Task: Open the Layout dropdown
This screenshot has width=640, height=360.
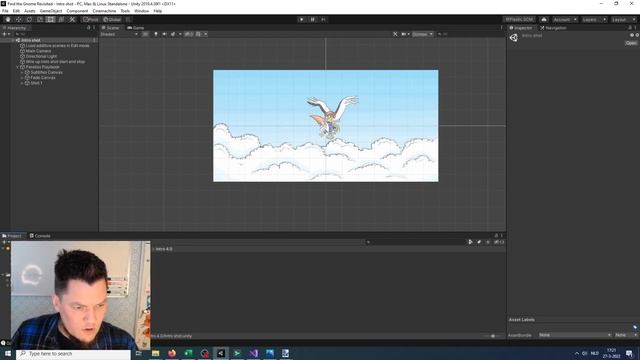Action: pos(624,20)
